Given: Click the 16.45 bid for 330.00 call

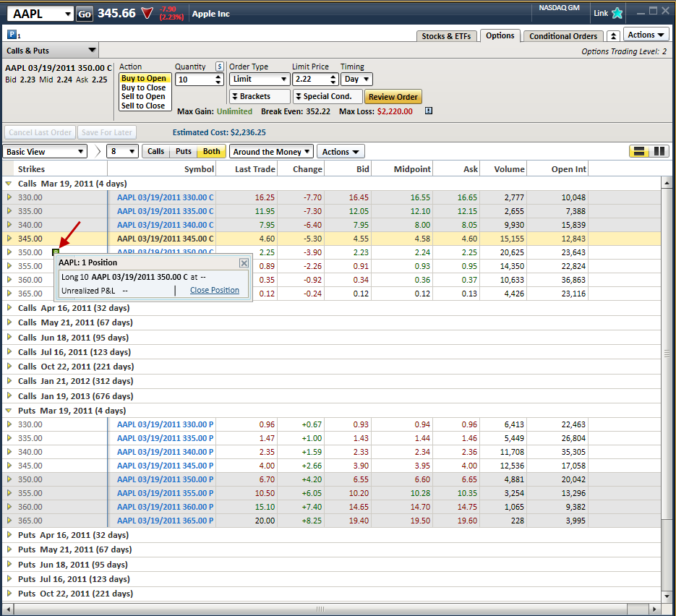Looking at the screenshot, I should click(359, 197).
